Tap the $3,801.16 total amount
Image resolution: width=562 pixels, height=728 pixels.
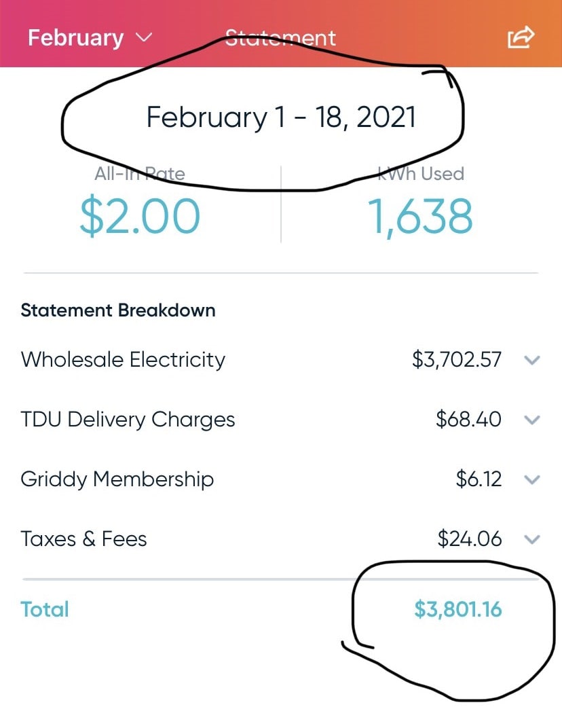(x=457, y=609)
